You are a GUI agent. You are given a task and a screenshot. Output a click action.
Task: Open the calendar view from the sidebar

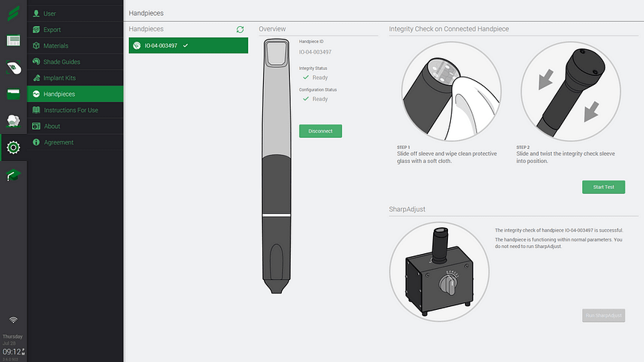13,41
